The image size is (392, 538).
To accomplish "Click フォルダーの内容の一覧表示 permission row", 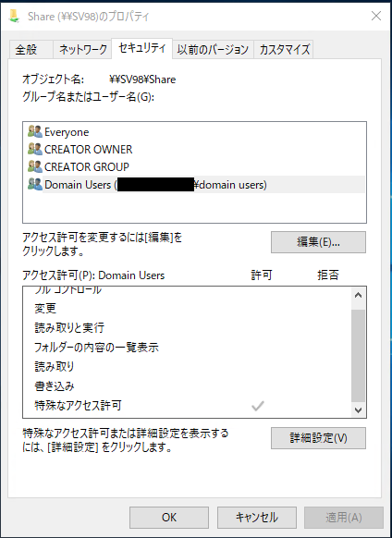I will [x=187, y=348].
